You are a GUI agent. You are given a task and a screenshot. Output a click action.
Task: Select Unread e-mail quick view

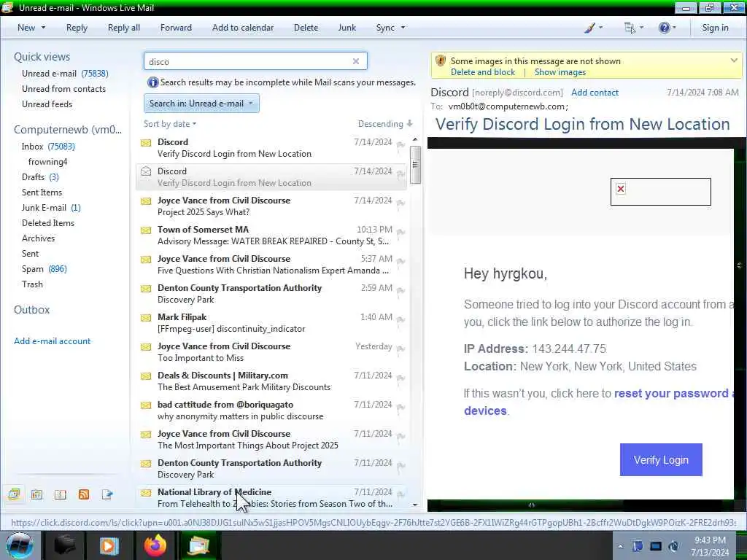[x=65, y=74]
